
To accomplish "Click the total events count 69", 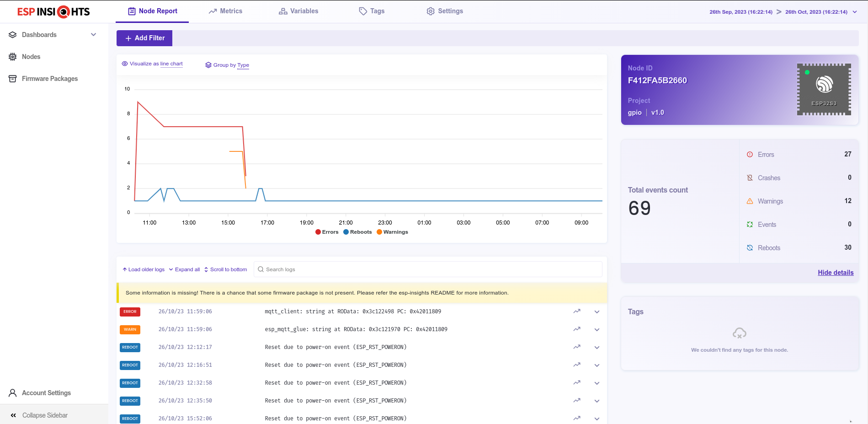I will click(x=639, y=209).
